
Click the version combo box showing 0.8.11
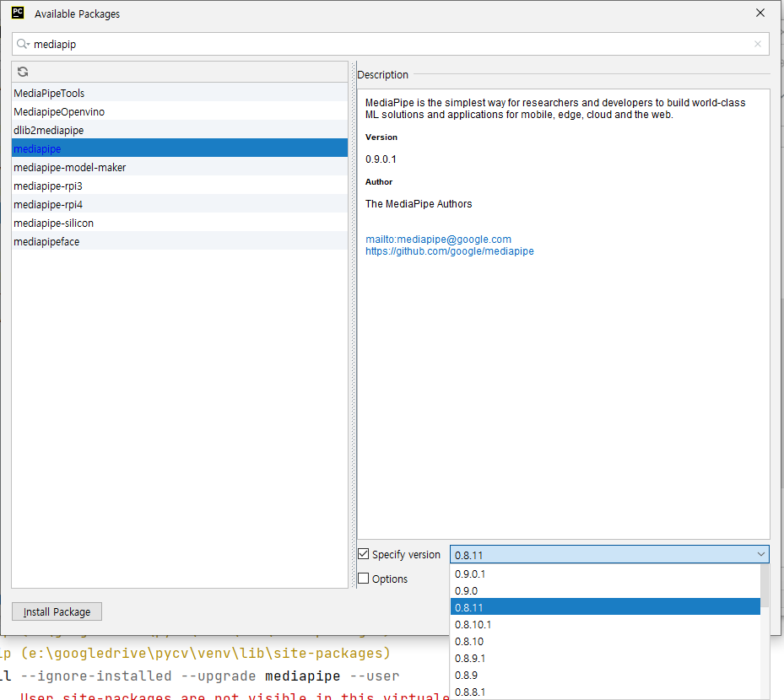point(609,555)
